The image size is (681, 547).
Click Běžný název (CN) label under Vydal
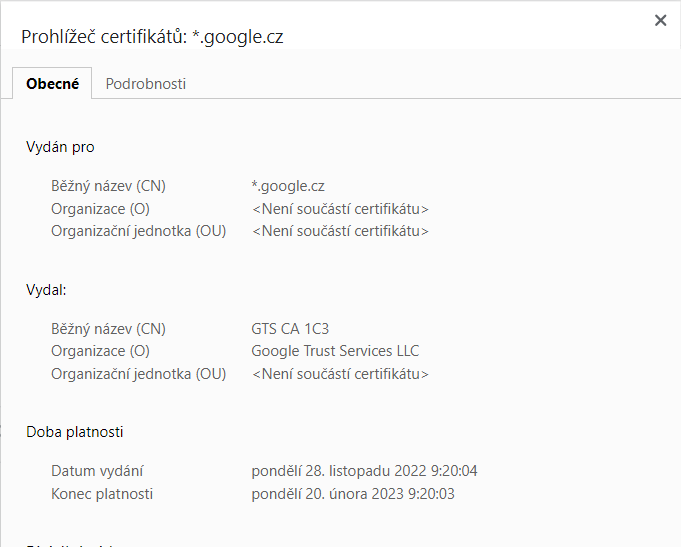pyautogui.click(x=109, y=329)
